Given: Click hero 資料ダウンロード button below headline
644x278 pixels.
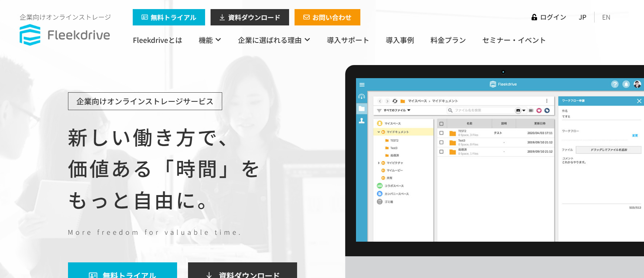Looking at the screenshot, I should coord(243,270).
